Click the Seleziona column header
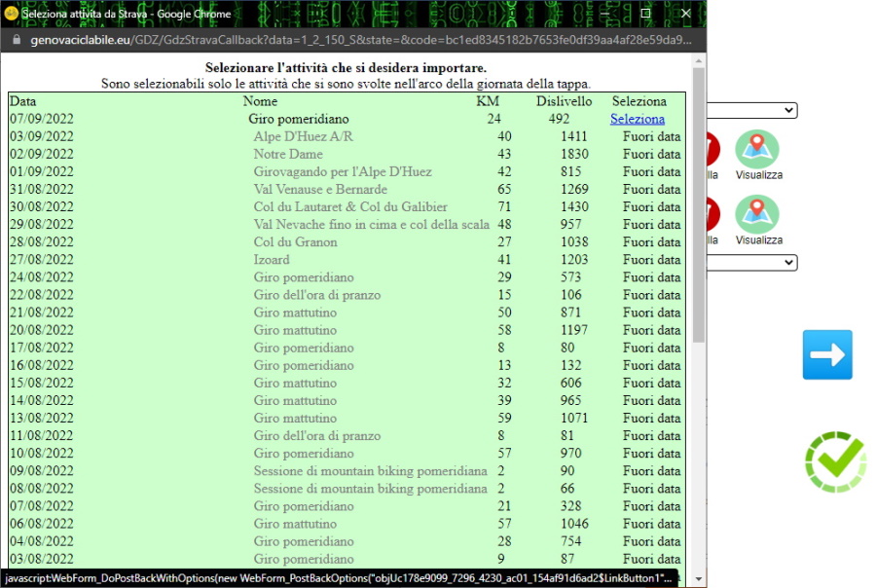Screen dimensions: 876x588 point(639,101)
